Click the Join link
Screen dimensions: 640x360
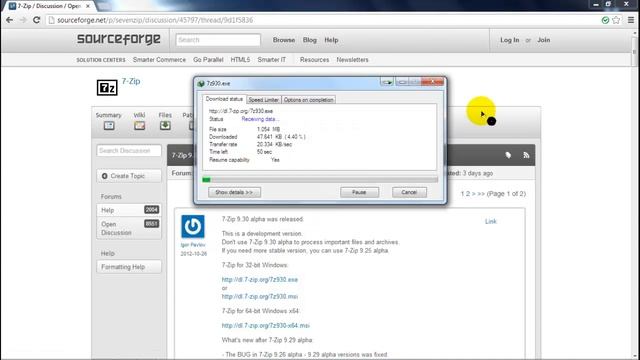tap(544, 40)
